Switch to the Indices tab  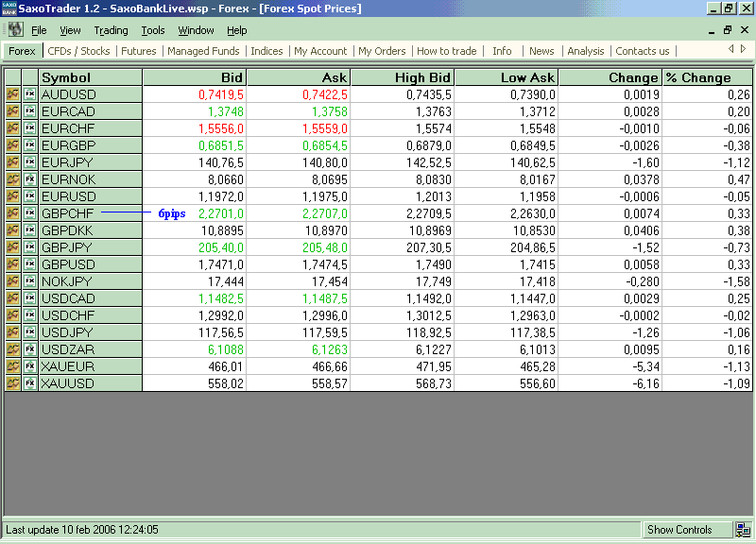266,51
